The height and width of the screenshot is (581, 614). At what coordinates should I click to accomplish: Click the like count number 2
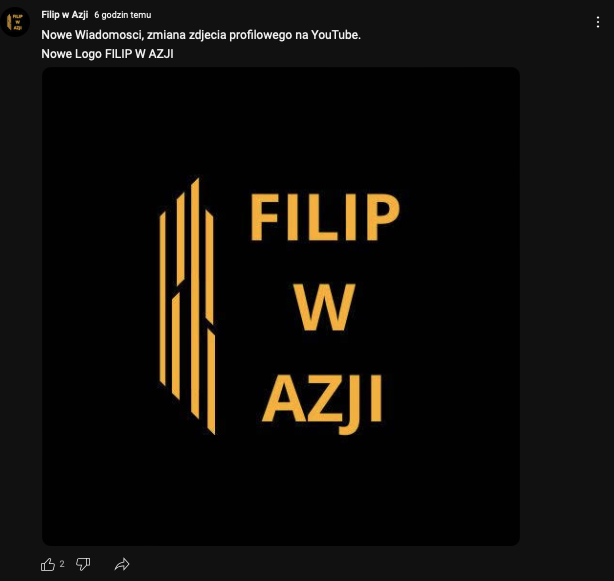click(x=62, y=564)
